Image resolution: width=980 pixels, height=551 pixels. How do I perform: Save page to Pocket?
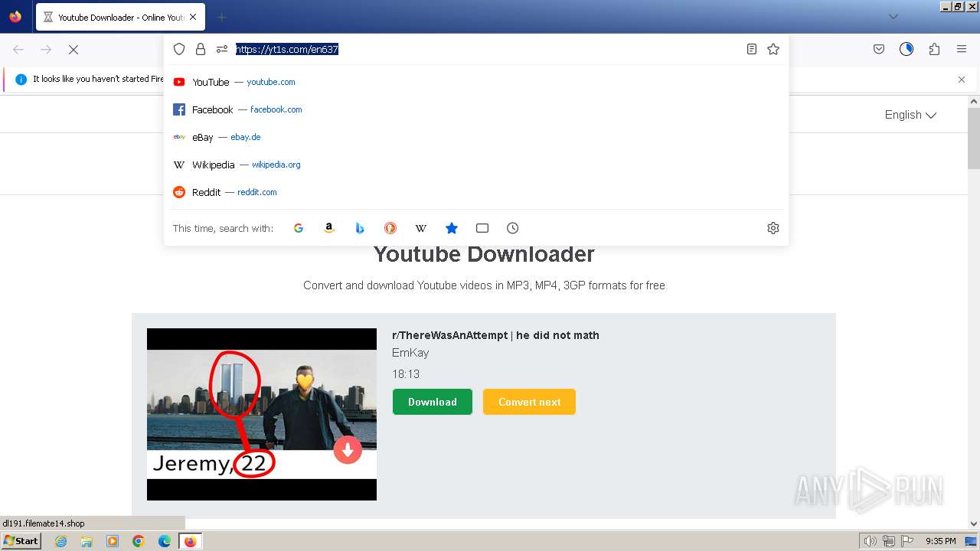click(x=879, y=49)
